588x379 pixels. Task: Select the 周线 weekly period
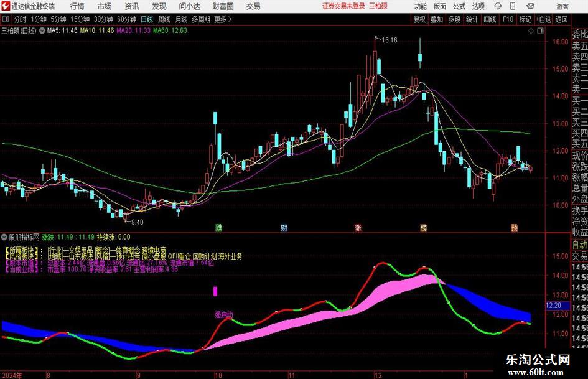[164, 19]
